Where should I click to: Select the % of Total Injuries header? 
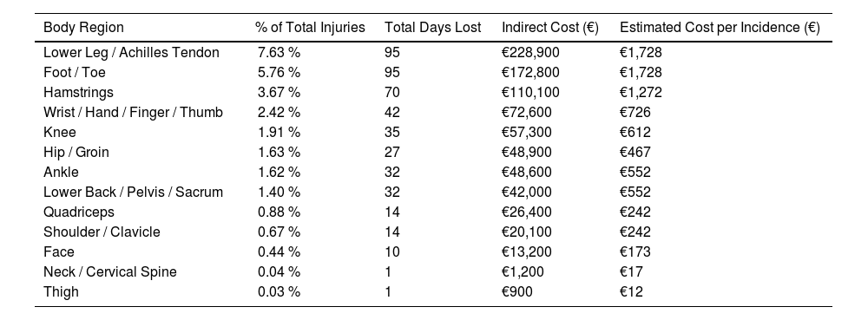tap(310, 28)
